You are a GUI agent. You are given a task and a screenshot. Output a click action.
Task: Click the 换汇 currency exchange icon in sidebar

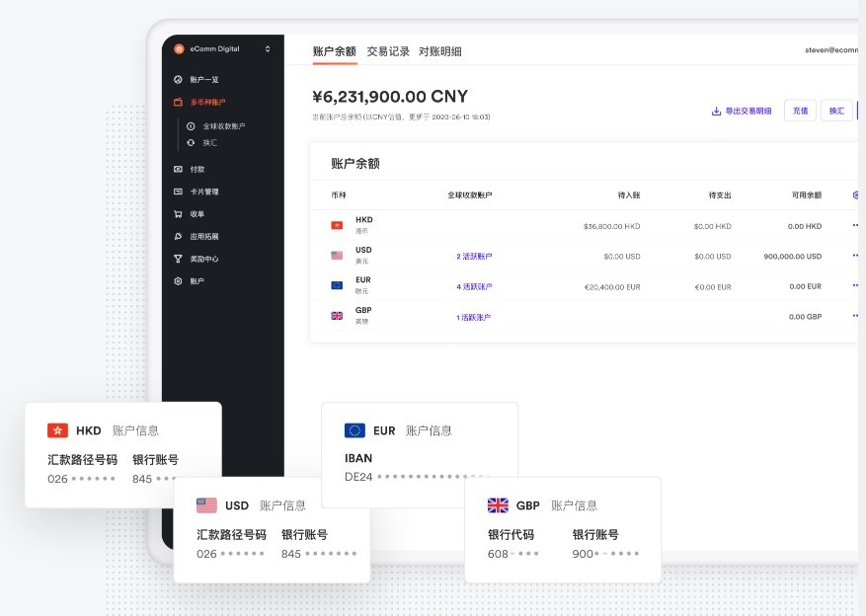click(190, 141)
